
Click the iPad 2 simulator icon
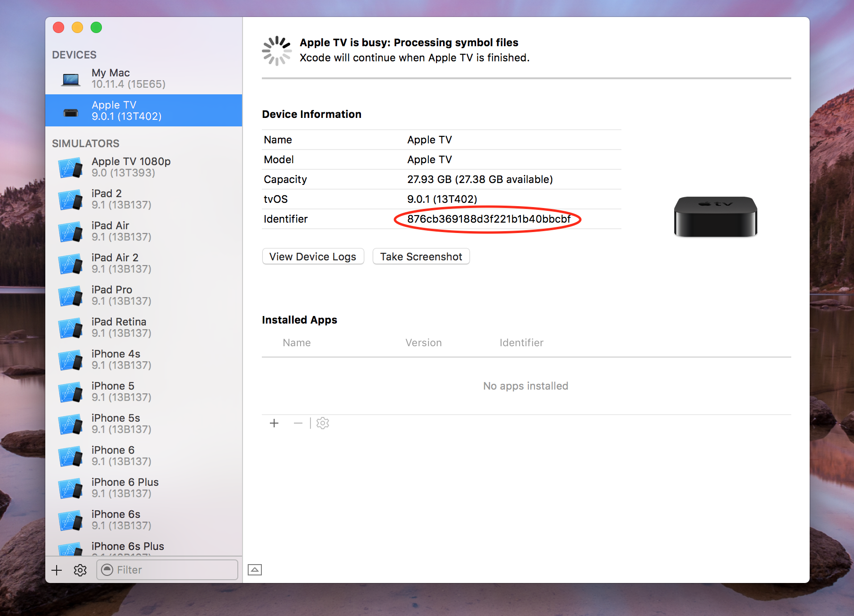pos(71,200)
